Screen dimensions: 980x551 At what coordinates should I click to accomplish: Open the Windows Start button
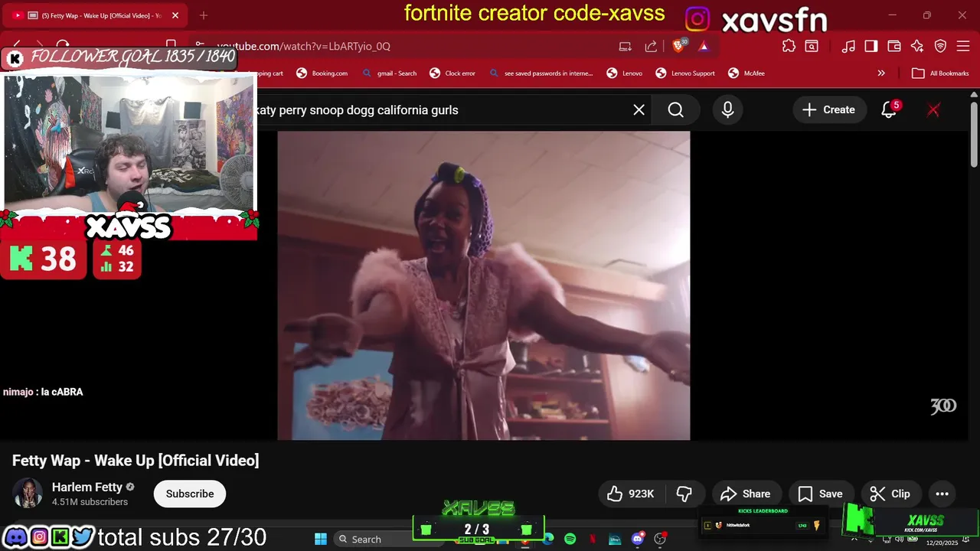coord(321,540)
